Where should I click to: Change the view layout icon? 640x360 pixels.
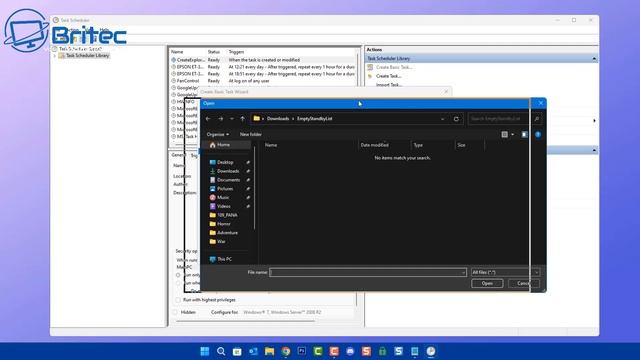pyautogui.click(x=504, y=134)
